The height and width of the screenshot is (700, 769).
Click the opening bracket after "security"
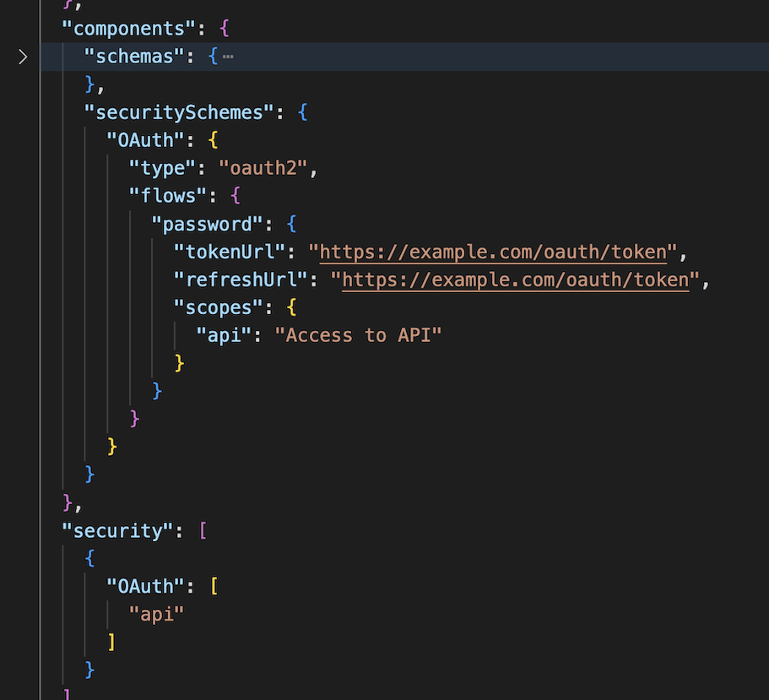coord(202,530)
